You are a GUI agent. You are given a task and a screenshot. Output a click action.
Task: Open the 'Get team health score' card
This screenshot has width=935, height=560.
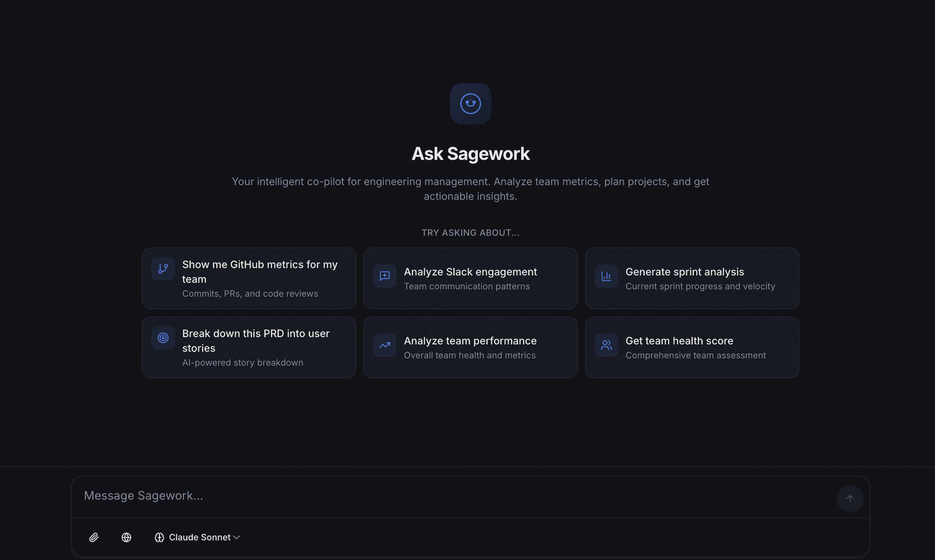point(691,347)
